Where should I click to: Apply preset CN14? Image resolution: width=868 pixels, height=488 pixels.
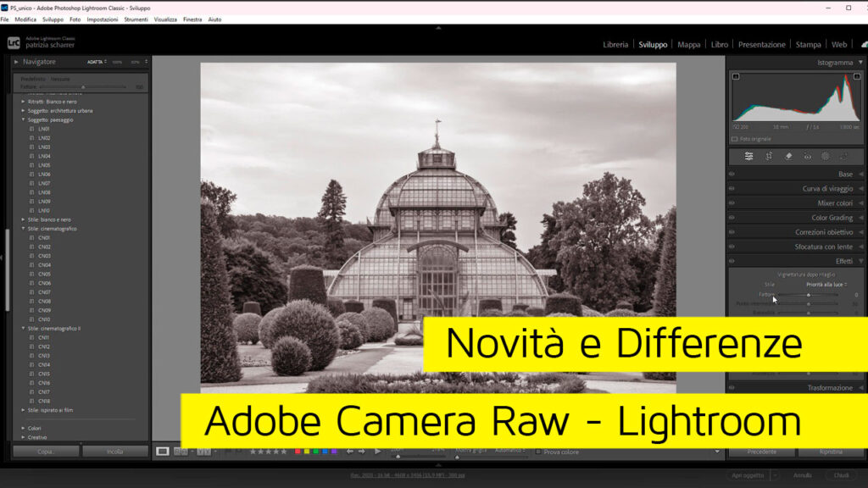(x=44, y=364)
